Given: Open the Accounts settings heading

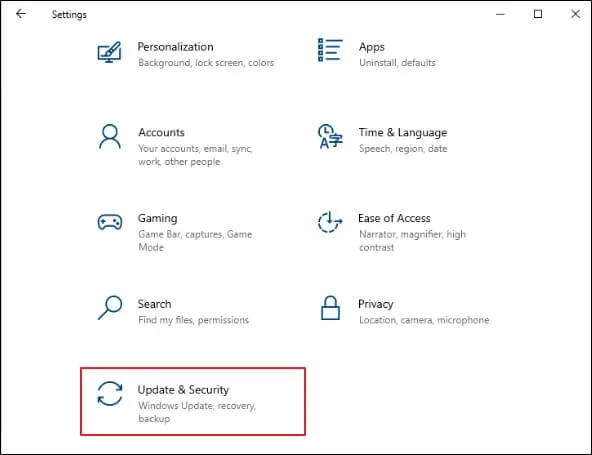Looking at the screenshot, I should click(161, 133).
